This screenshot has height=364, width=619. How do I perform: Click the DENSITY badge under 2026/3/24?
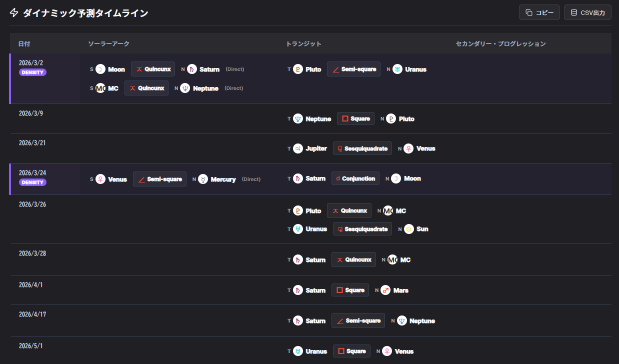click(x=32, y=182)
